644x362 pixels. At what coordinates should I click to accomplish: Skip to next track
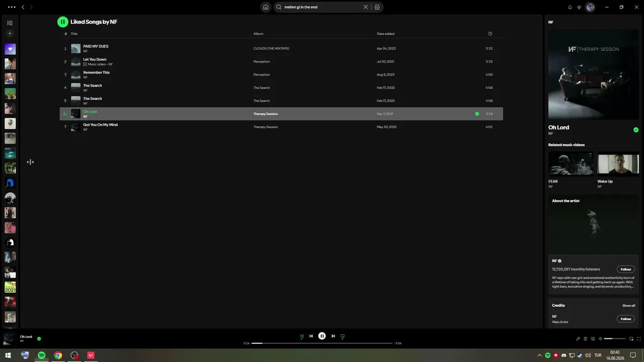click(333, 336)
